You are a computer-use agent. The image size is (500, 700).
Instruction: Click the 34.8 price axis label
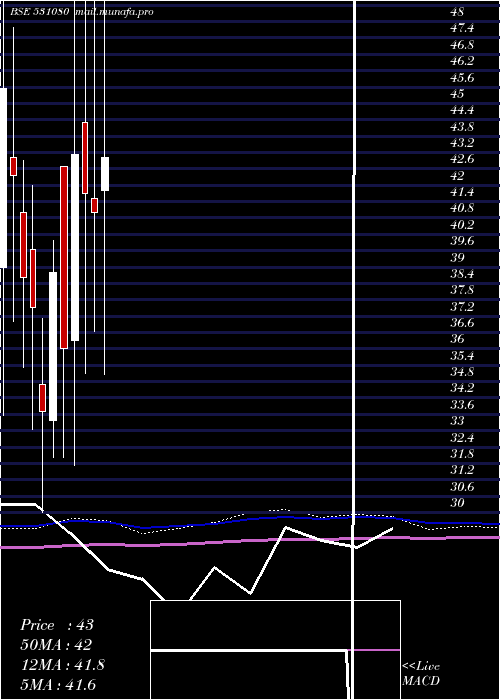(x=462, y=372)
